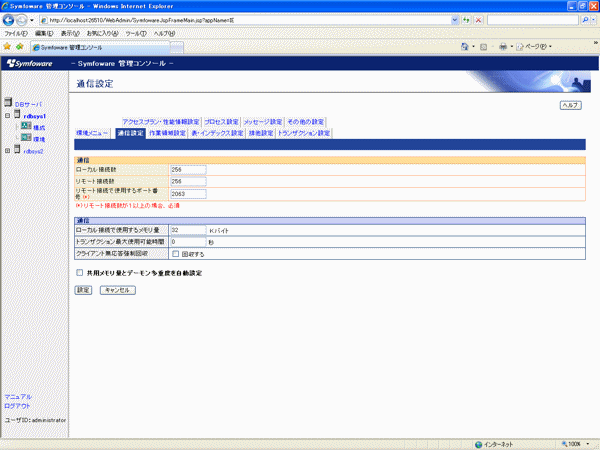Open the ページ toolbar dropdown
600x450 pixels.
click(x=534, y=47)
